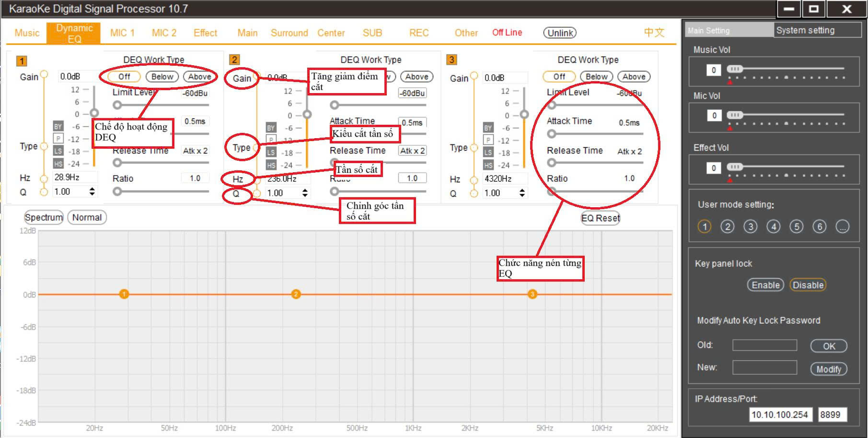
Task: Choose user mode 2
Action: 728,226
